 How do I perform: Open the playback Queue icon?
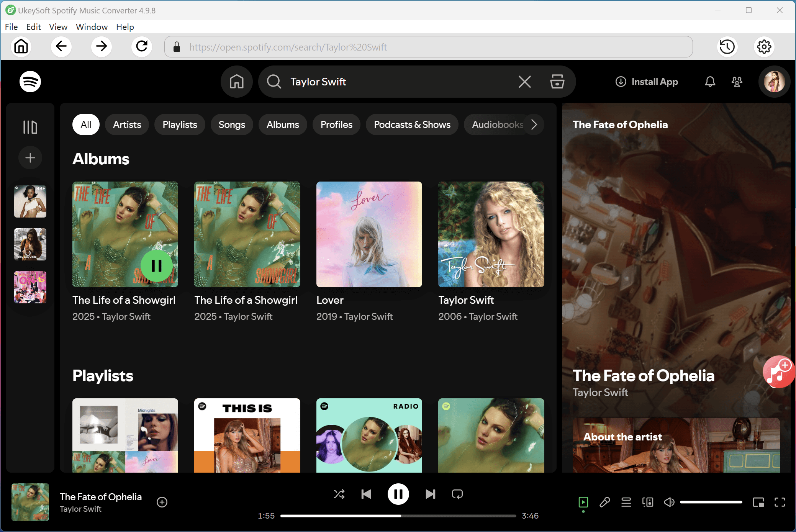pos(626,502)
